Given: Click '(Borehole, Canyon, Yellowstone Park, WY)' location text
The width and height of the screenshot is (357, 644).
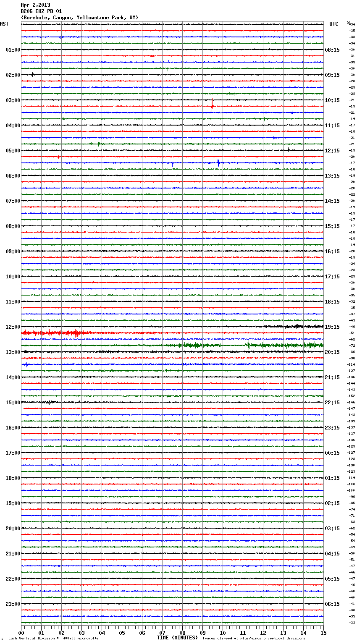Looking at the screenshot, I should (x=79, y=18).
